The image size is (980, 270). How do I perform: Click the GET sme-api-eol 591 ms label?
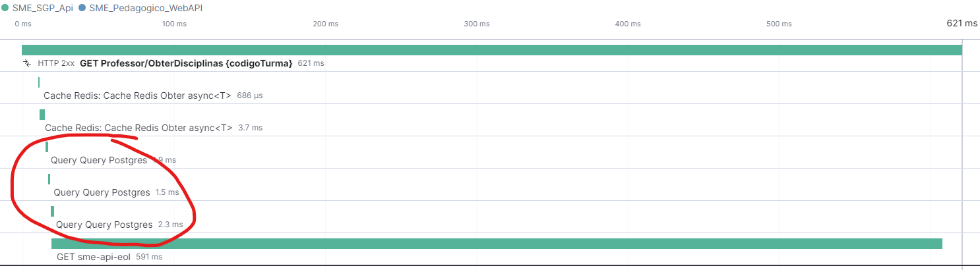[x=109, y=257]
